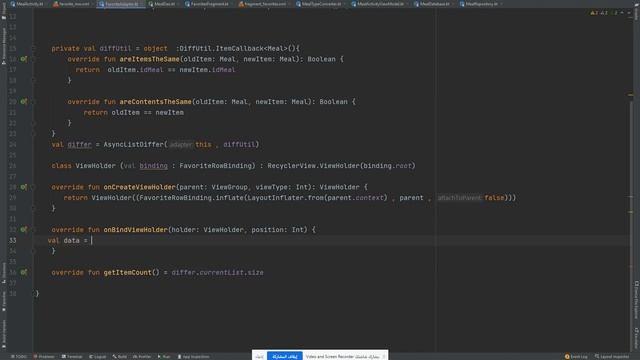Open the Profiler tool window

coord(142,357)
